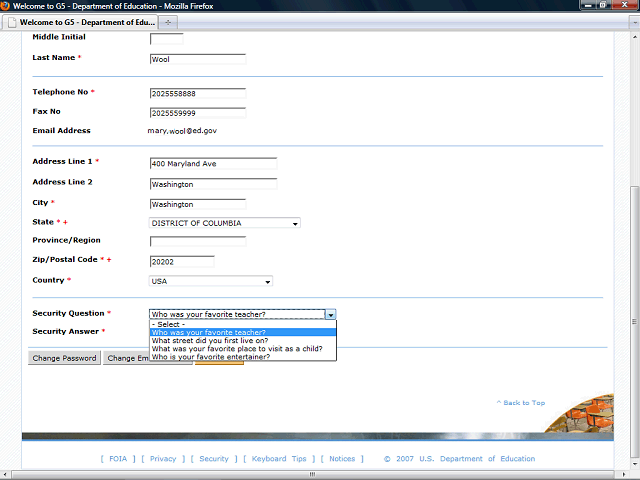Click the email address mary.wool@ed.gov text
Viewport: 640px width, 480px height.
(182, 131)
